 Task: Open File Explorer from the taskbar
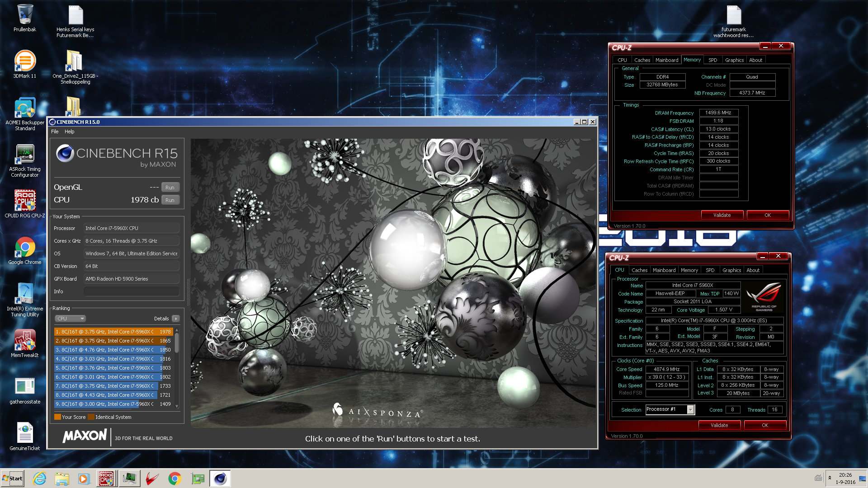tap(62, 479)
